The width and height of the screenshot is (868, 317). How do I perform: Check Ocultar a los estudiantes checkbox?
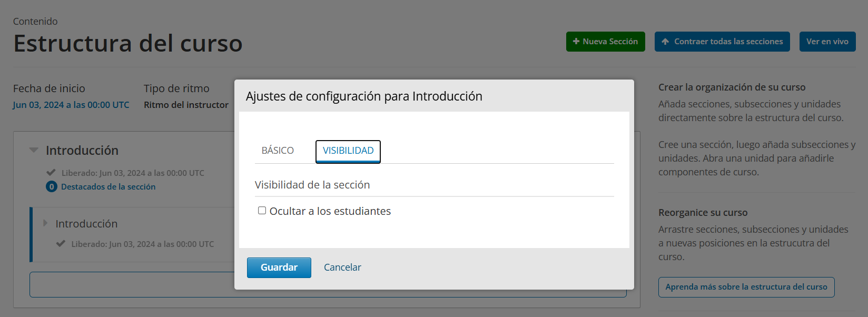click(262, 211)
